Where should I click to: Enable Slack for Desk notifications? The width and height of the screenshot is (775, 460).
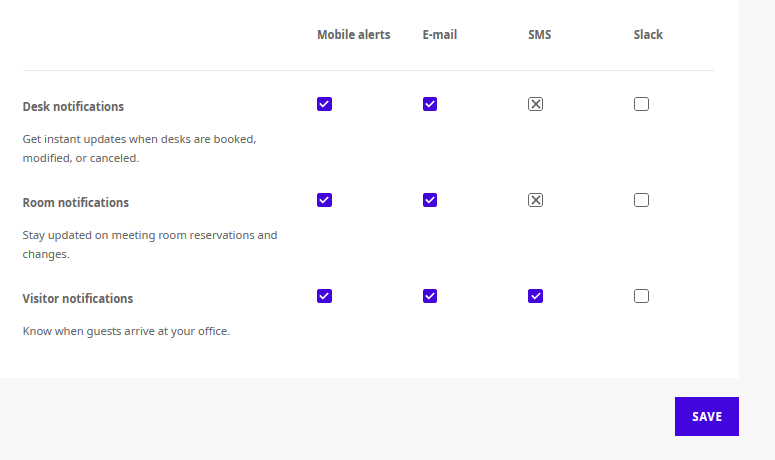point(641,104)
